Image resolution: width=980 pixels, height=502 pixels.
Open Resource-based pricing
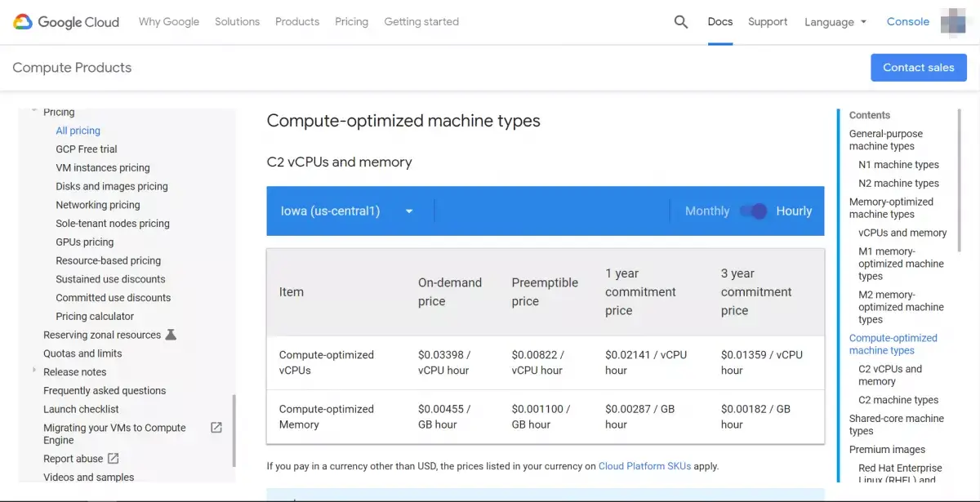pyautogui.click(x=109, y=261)
